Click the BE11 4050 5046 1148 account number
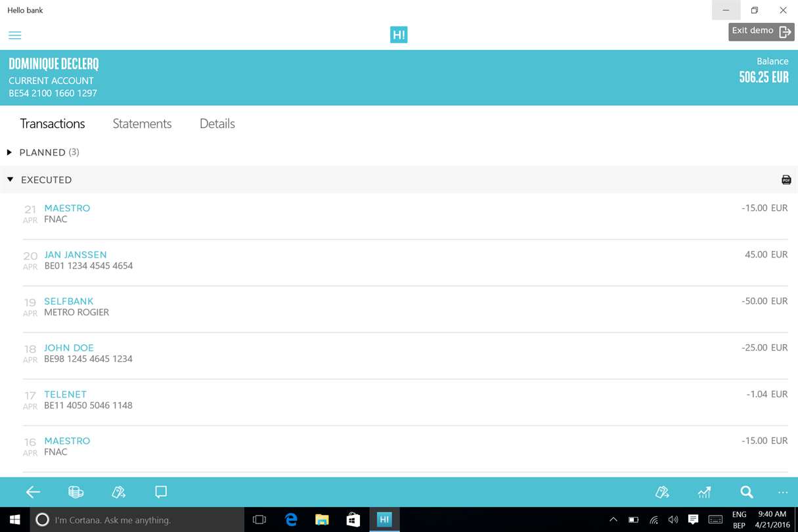Viewport: 798px width, 532px height. pyautogui.click(x=89, y=406)
